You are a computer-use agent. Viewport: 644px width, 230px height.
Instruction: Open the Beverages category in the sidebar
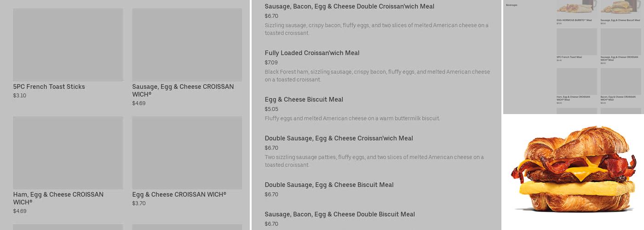point(512,5)
